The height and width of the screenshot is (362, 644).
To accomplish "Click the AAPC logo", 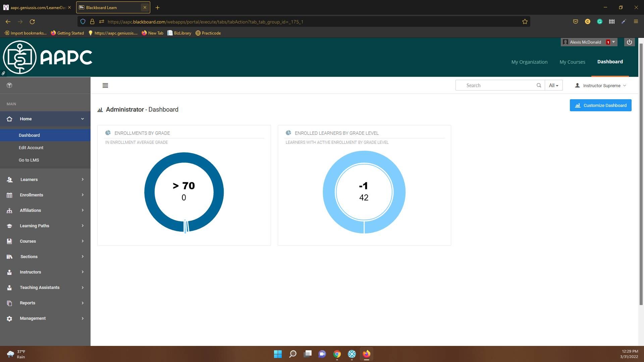I will [x=48, y=57].
